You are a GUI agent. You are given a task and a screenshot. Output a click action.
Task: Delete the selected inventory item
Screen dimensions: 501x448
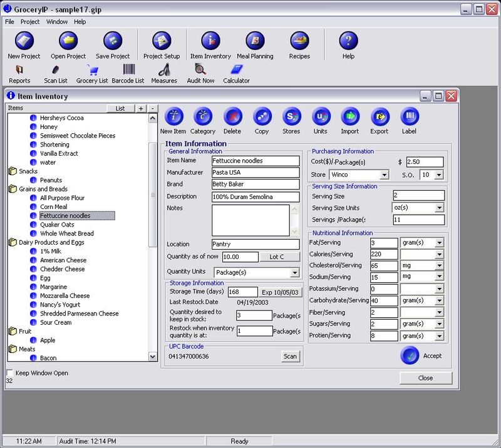click(232, 116)
